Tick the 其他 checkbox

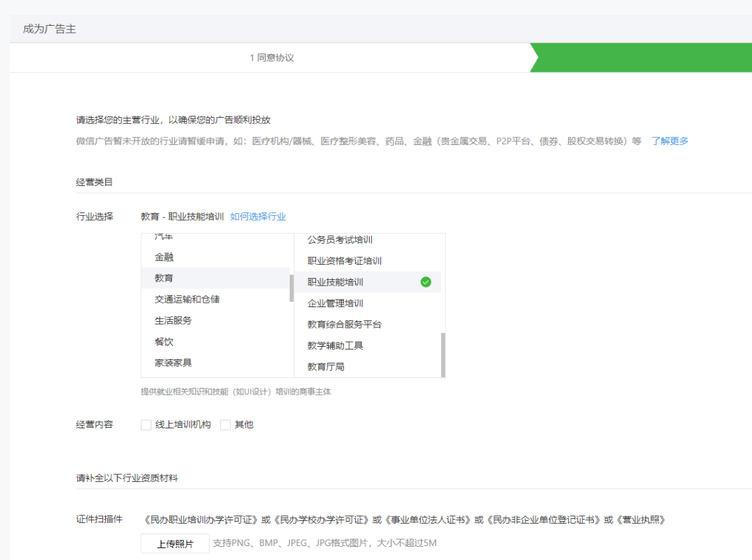click(226, 425)
